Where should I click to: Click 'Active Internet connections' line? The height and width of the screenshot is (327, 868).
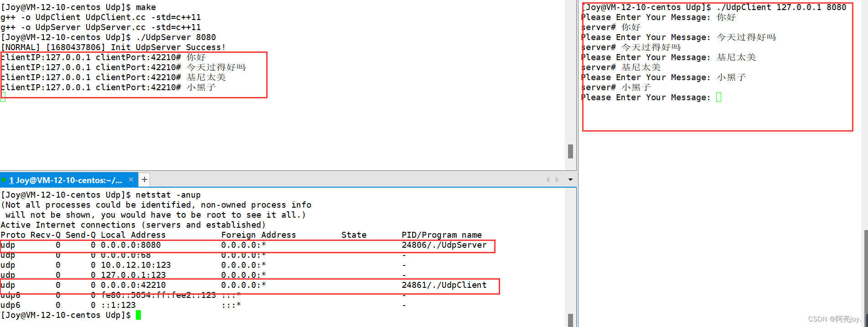pyautogui.click(x=133, y=225)
